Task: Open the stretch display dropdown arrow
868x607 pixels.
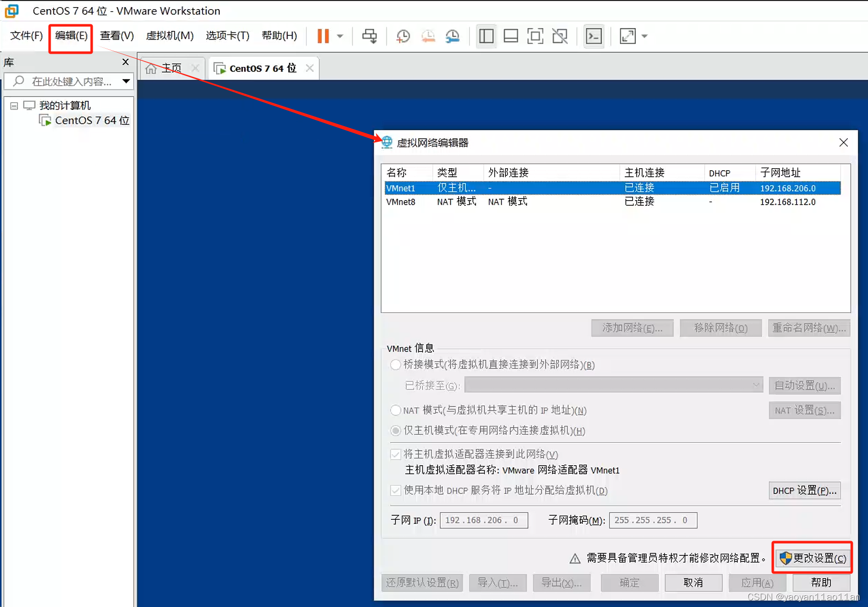Action: coord(645,36)
